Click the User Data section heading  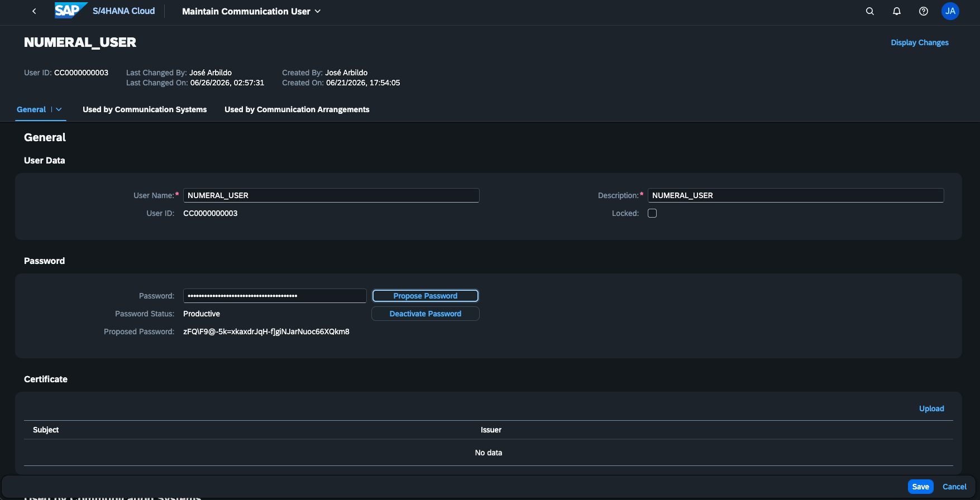(x=45, y=160)
